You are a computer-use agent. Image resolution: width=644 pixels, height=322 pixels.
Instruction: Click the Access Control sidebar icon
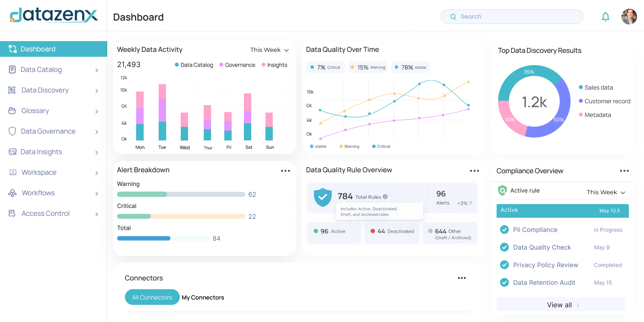click(12, 213)
